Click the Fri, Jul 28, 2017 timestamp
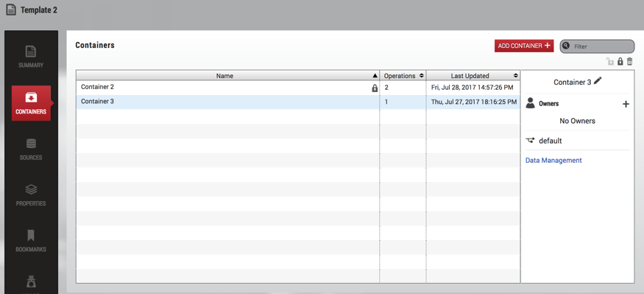Viewport: 644px width, 294px height. click(473, 88)
